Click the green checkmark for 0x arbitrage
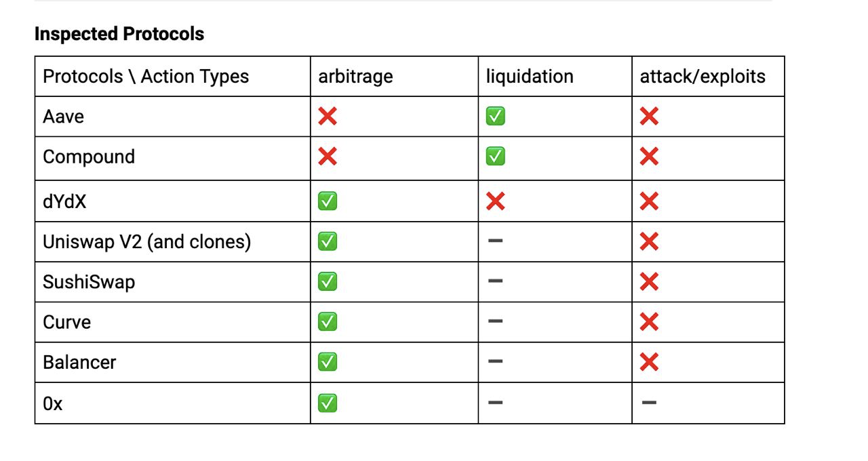 pyautogui.click(x=328, y=403)
